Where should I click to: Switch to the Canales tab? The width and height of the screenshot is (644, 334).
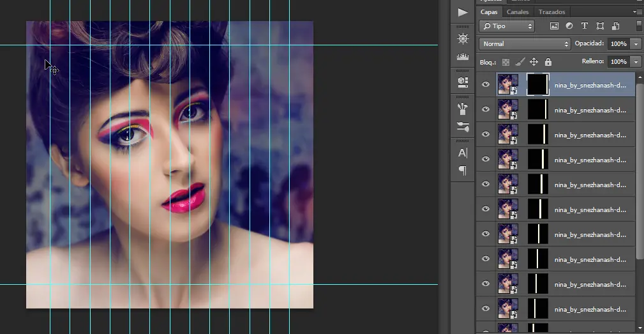pos(518,12)
